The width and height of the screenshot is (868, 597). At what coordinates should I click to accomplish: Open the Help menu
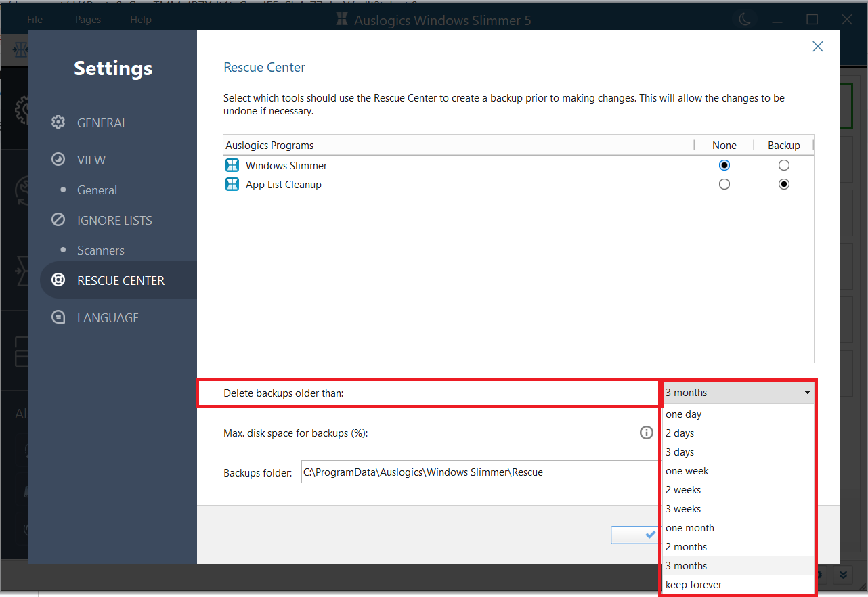141,19
